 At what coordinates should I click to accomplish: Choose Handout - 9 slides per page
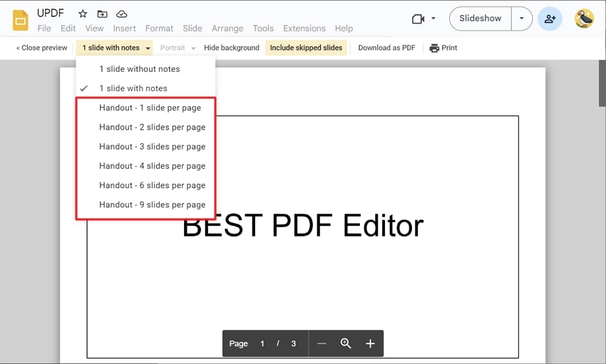coord(145,204)
